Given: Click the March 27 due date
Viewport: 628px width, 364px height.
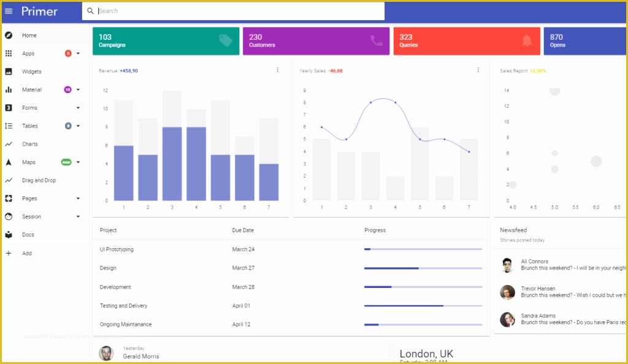Looking at the screenshot, I should 243,268.
